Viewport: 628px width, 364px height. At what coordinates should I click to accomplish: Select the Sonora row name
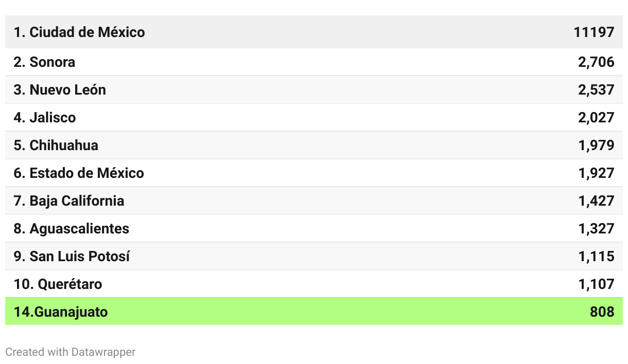(44, 62)
